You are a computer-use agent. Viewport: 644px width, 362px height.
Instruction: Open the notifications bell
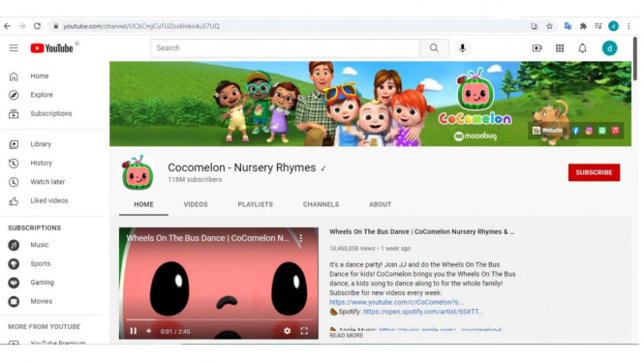582,48
